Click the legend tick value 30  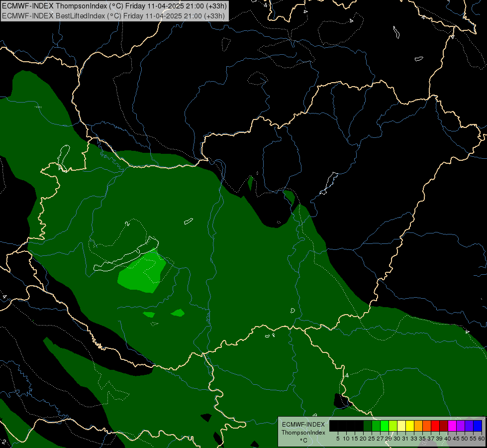(397, 439)
